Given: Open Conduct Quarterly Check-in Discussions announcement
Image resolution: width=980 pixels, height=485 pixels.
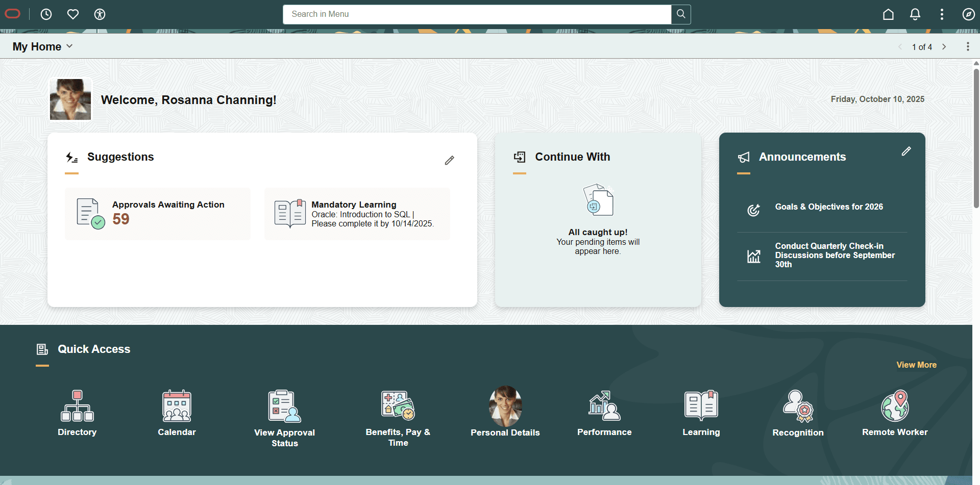Looking at the screenshot, I should pyautogui.click(x=835, y=255).
